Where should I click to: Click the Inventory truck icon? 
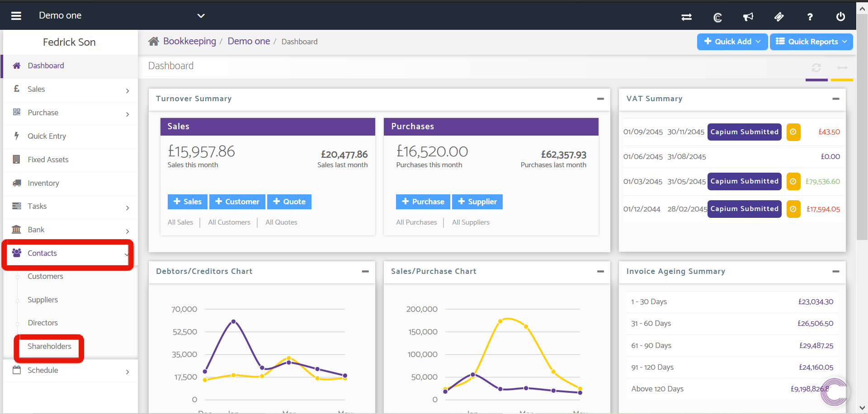17,183
